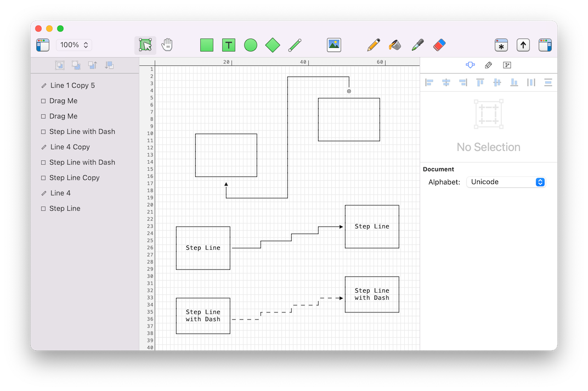Select 'Line 1 Copy 5' in the shapes list
This screenshot has width=588, height=391.
pyautogui.click(x=72, y=86)
